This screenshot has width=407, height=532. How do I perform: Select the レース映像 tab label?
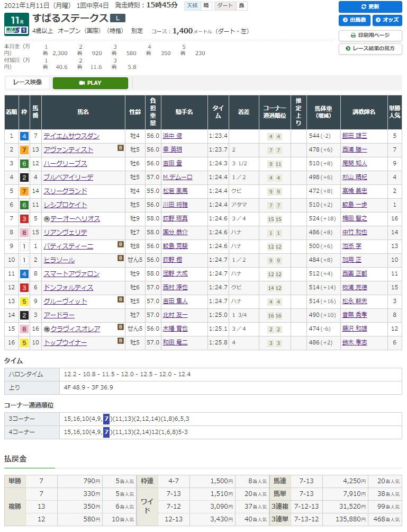click(x=27, y=83)
